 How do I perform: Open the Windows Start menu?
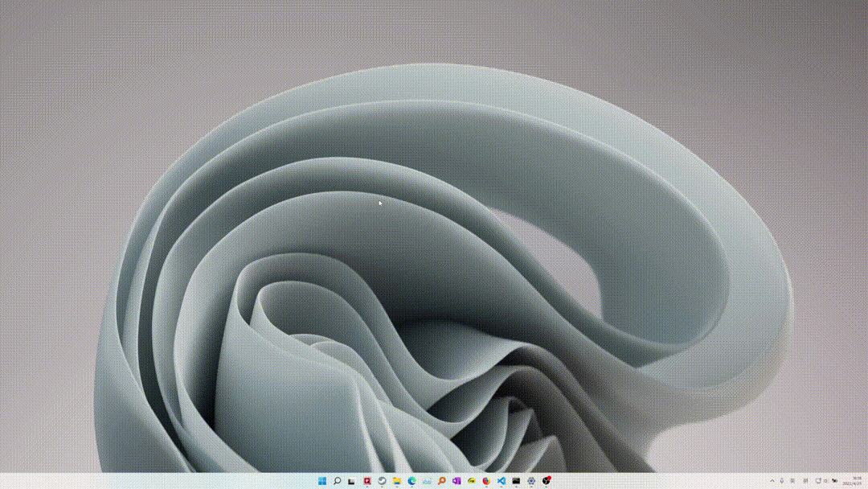pos(322,481)
